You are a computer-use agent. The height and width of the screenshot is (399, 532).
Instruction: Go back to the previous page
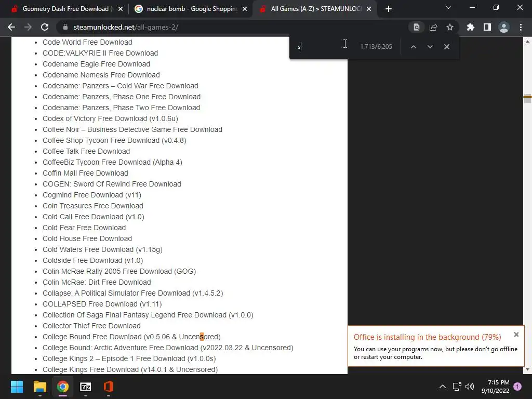11,27
